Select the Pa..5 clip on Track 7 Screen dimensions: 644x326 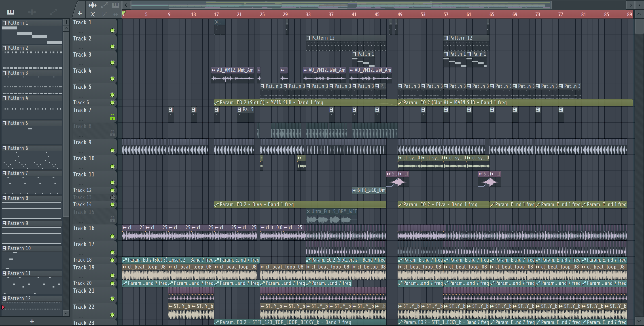(x=246, y=114)
